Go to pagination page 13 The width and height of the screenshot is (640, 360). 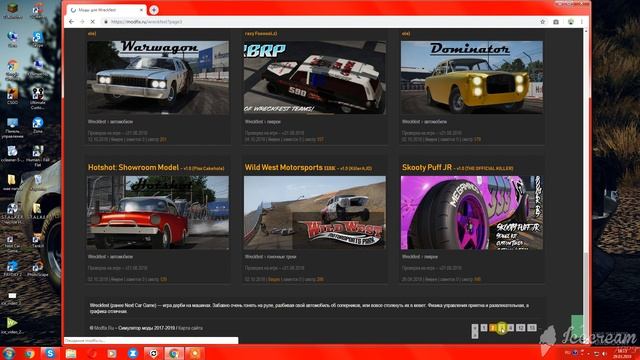tap(532, 328)
